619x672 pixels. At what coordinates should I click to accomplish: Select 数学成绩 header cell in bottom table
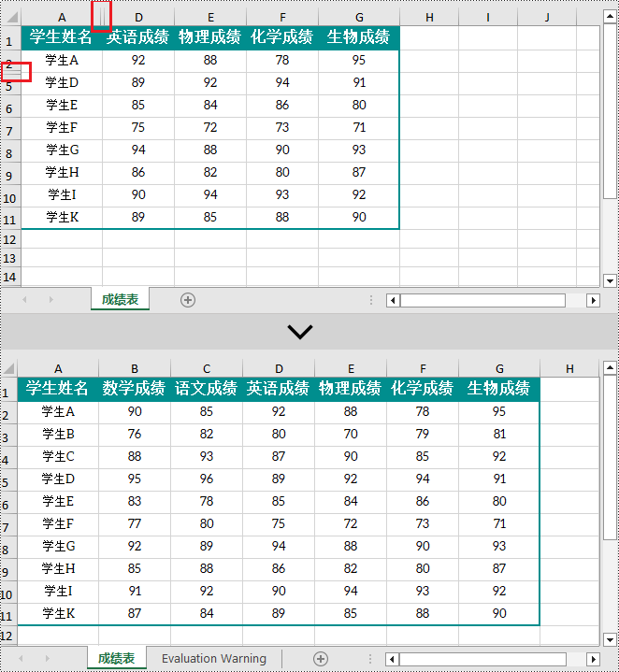(135, 389)
